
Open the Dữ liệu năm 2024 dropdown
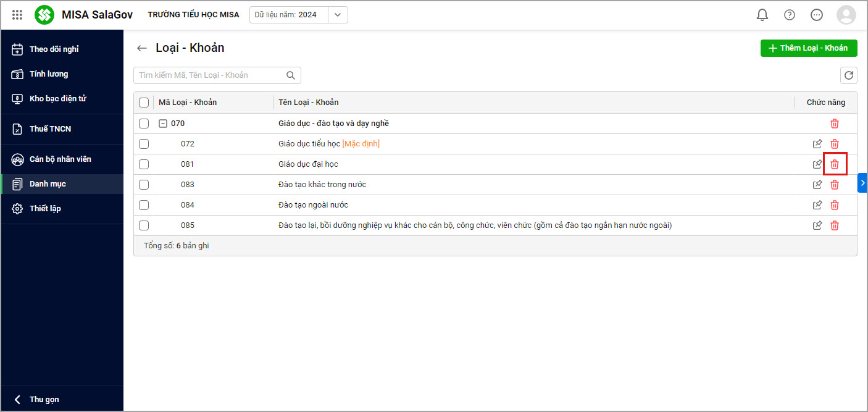click(337, 15)
